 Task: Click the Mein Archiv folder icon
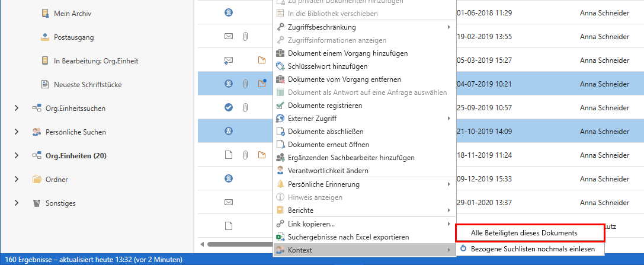coord(45,14)
